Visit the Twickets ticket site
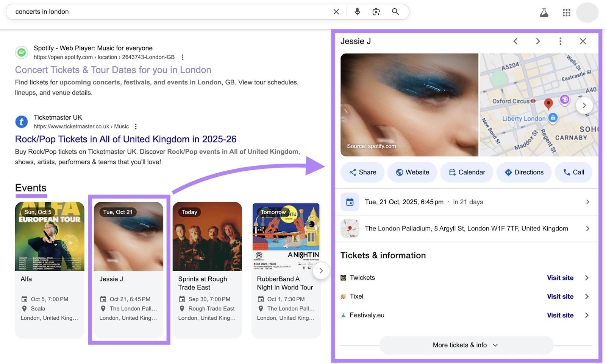This screenshot has width=606, height=364. (x=560, y=277)
